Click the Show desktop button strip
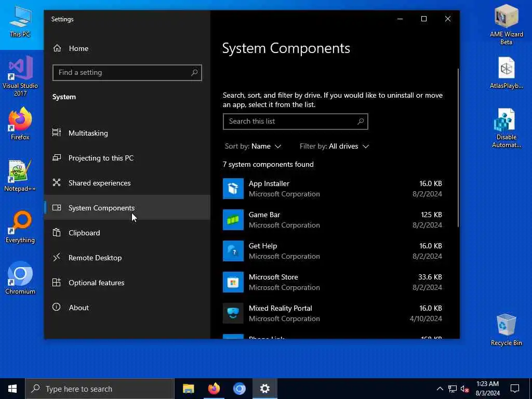 click(x=530, y=389)
